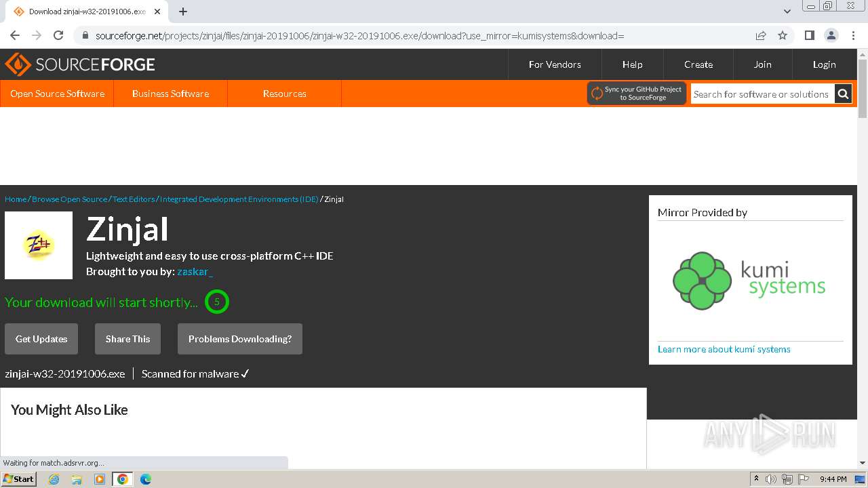
Task: Click the site lock icon in the address bar
Action: coord(85,35)
